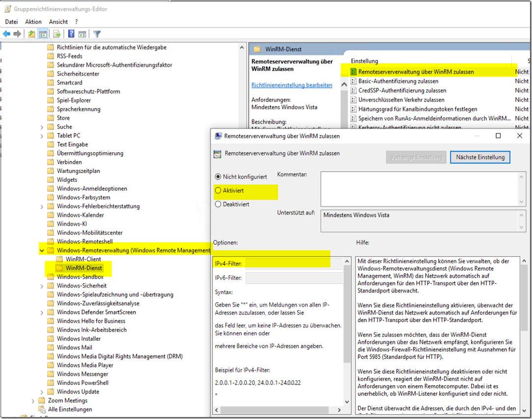Click the Alle Einstellungen icon in tree
Screen dimensions: 532x419
[x=42, y=409]
